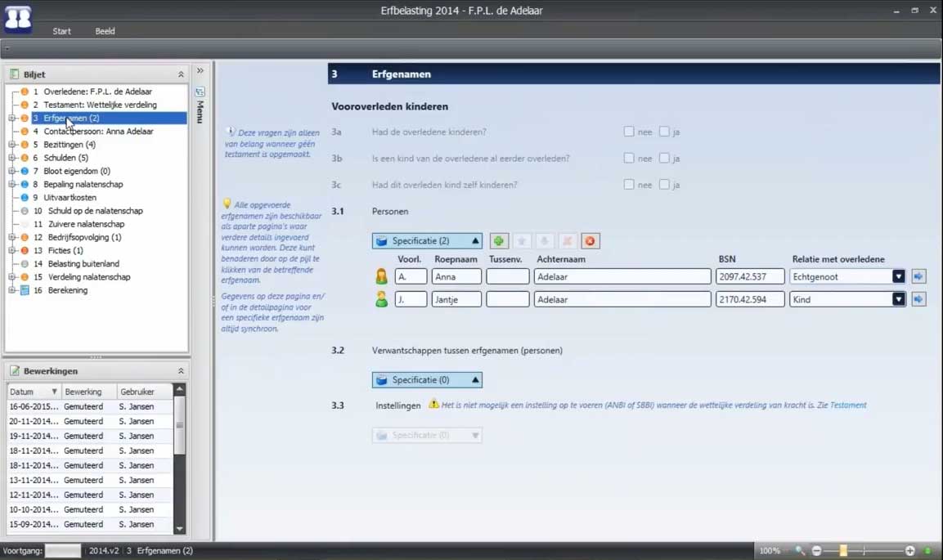
Task: Click the red delete button beside Specificatie
Action: [590, 241]
